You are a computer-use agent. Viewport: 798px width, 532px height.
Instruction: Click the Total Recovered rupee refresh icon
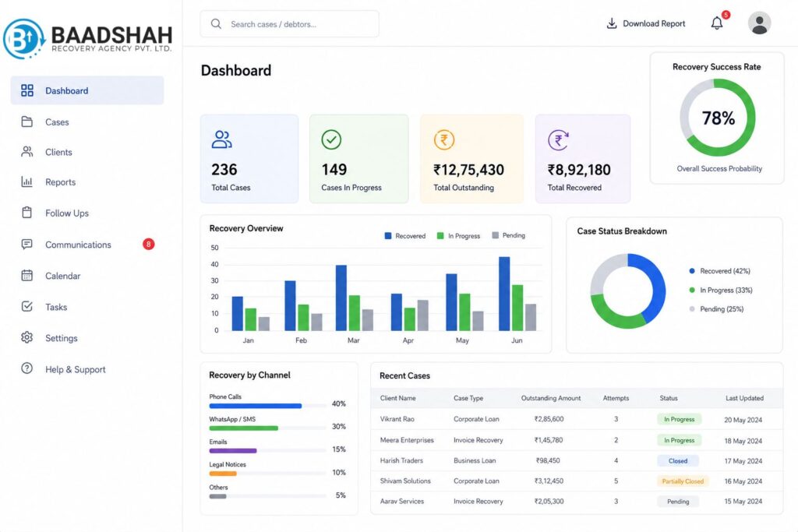pos(558,140)
